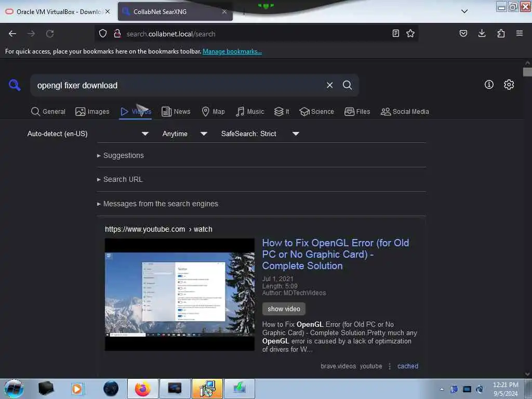Submit search with magnifier button
Viewport: 532px width, 399px height.
[347, 85]
